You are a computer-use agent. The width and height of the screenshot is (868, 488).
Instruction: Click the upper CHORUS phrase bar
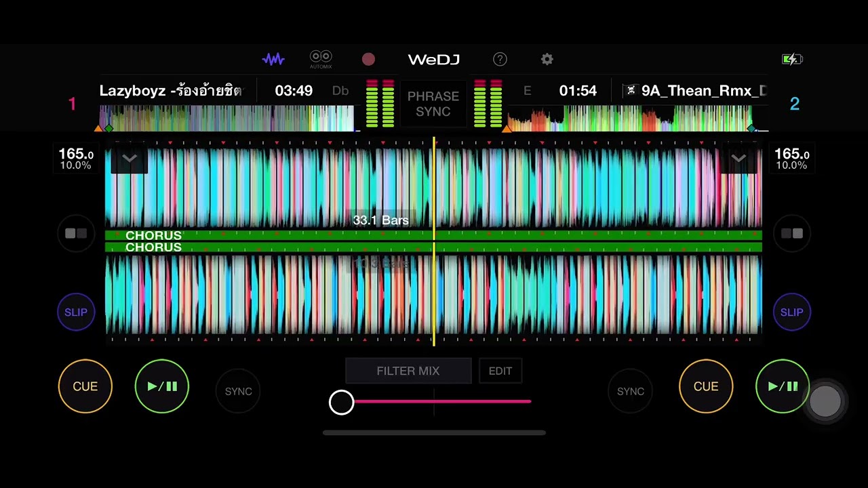point(434,235)
